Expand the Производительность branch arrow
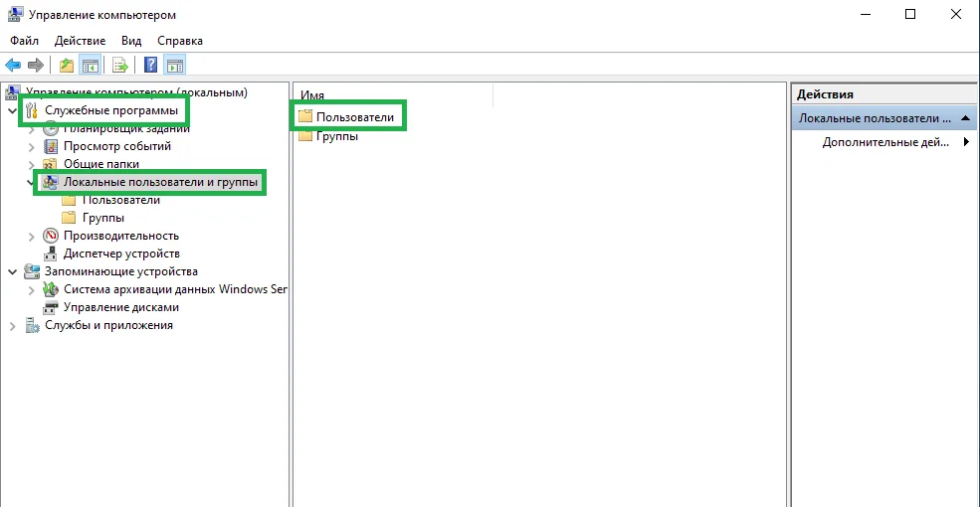 tap(31, 236)
